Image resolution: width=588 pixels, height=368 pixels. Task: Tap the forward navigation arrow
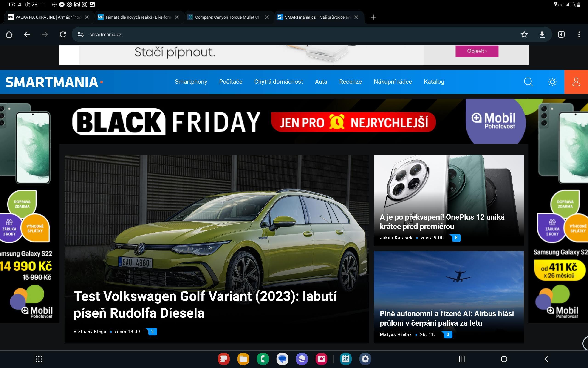pyautogui.click(x=45, y=34)
